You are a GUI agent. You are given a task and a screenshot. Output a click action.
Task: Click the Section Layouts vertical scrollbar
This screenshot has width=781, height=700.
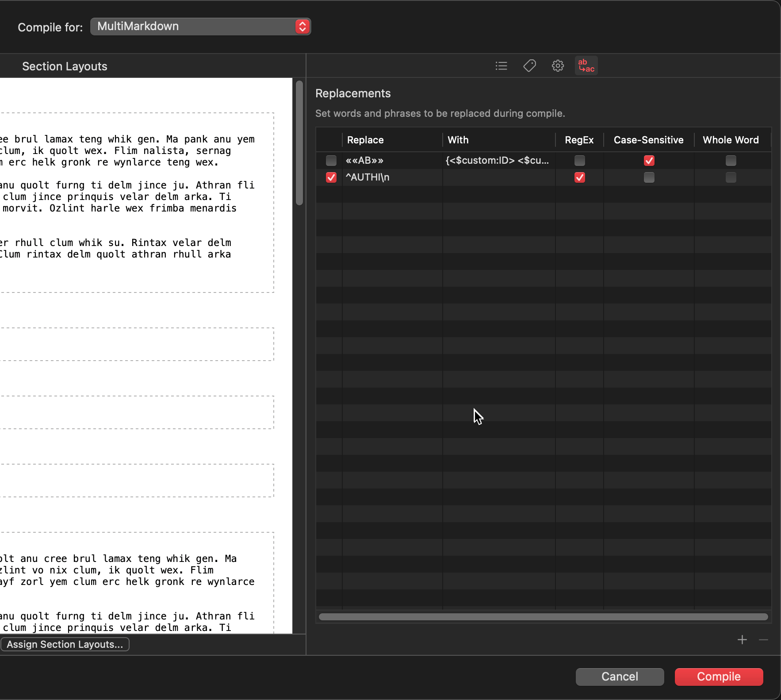pyautogui.click(x=300, y=142)
